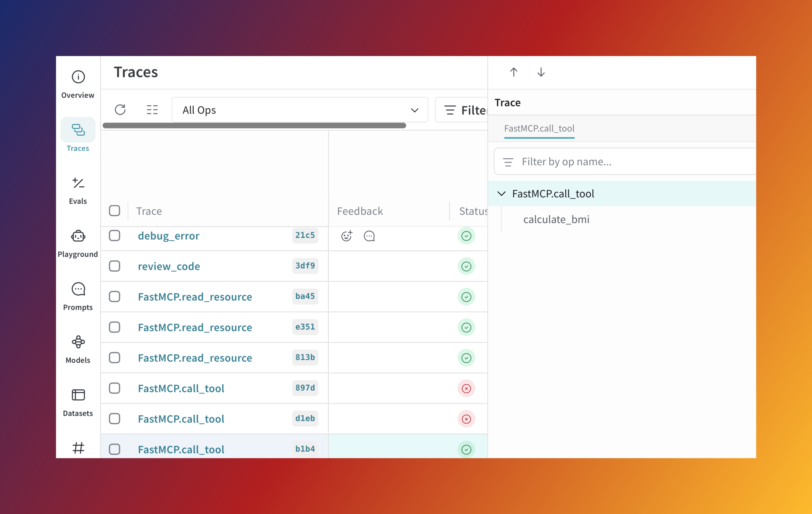Select the FastMCP.call_tool tab in Trace panel
The width and height of the screenshot is (812, 514).
click(x=539, y=128)
